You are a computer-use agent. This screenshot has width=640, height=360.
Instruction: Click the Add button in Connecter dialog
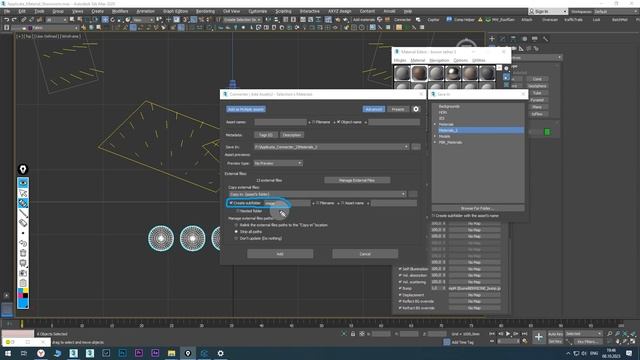pos(280,254)
